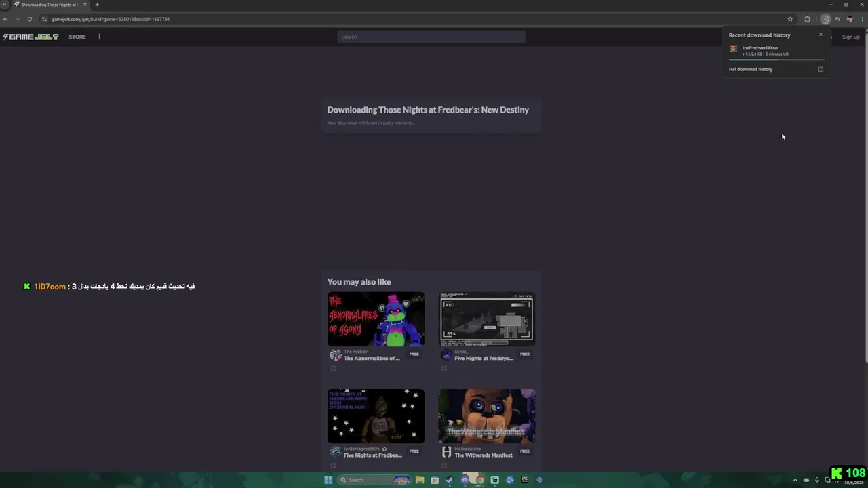This screenshot has width=868, height=488.
Task: Show hidden system tray icons
Action: coord(795,480)
